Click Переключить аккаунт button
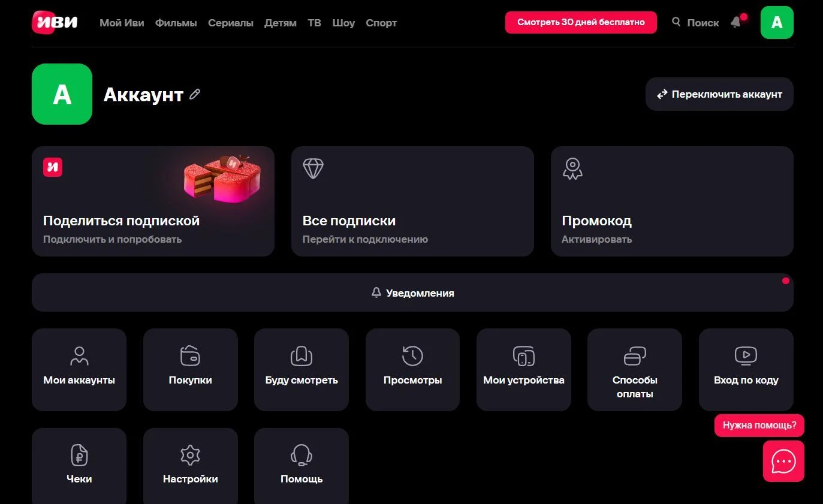Screen dimensions: 823x504 [x=719, y=94]
